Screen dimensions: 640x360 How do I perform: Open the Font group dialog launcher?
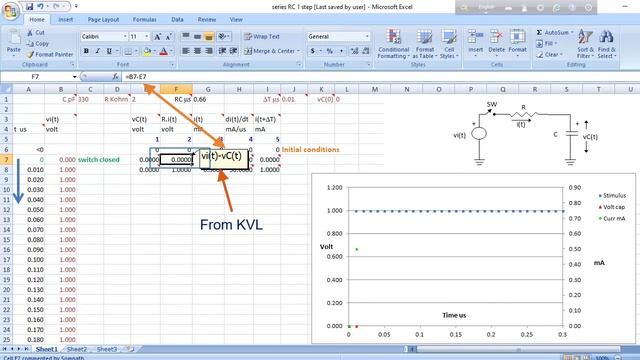172,64
